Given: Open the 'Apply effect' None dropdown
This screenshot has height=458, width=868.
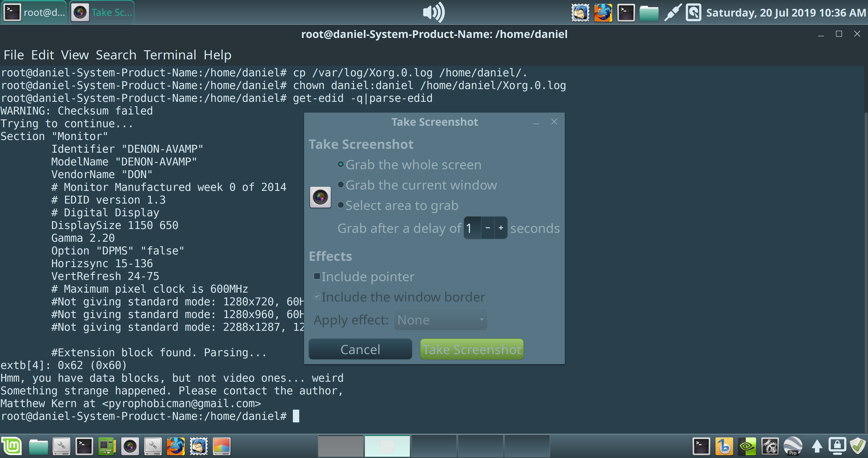Looking at the screenshot, I should [x=441, y=320].
